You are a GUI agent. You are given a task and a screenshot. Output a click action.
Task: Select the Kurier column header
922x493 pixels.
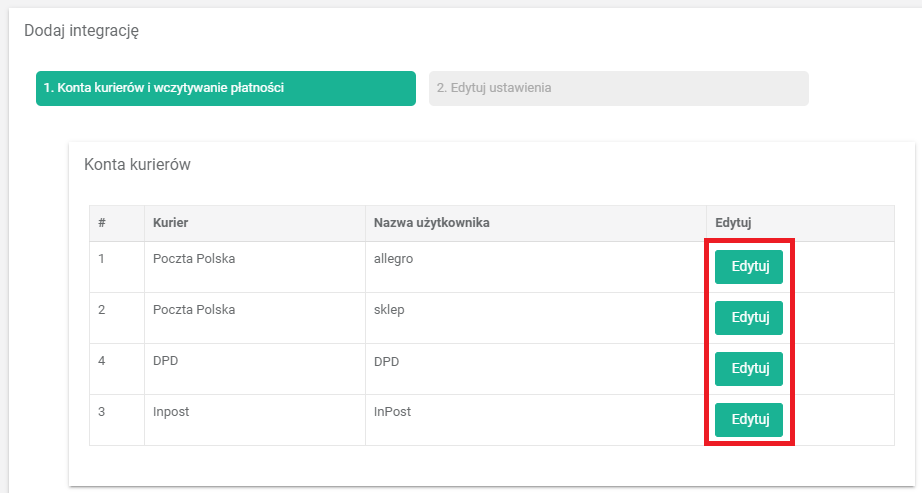171,223
